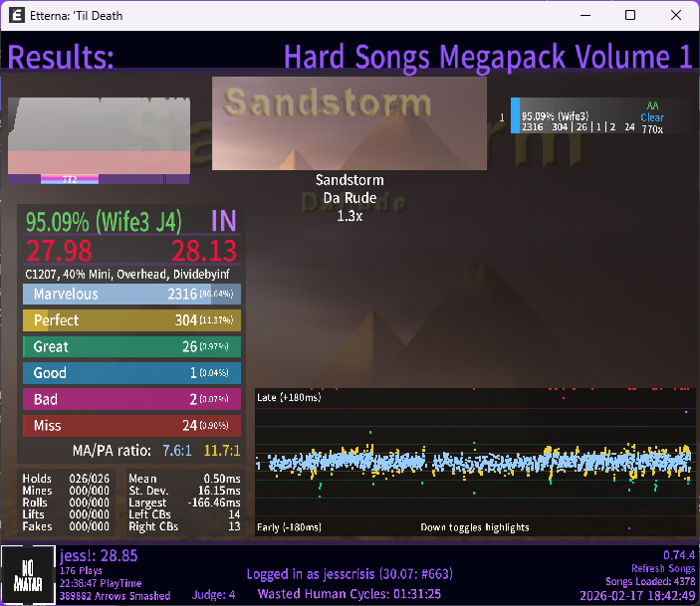Toggle the MA/PA ratio display
Screen dimensions: 700x606
pos(154,451)
